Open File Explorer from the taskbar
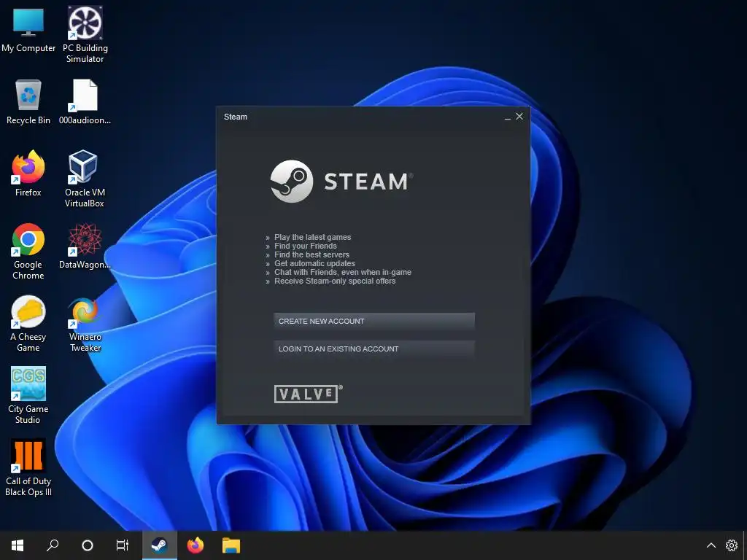The height and width of the screenshot is (560, 747). click(231, 545)
